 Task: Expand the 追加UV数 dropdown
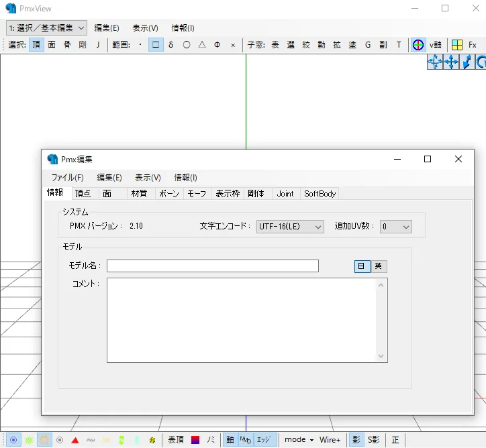tap(395, 227)
